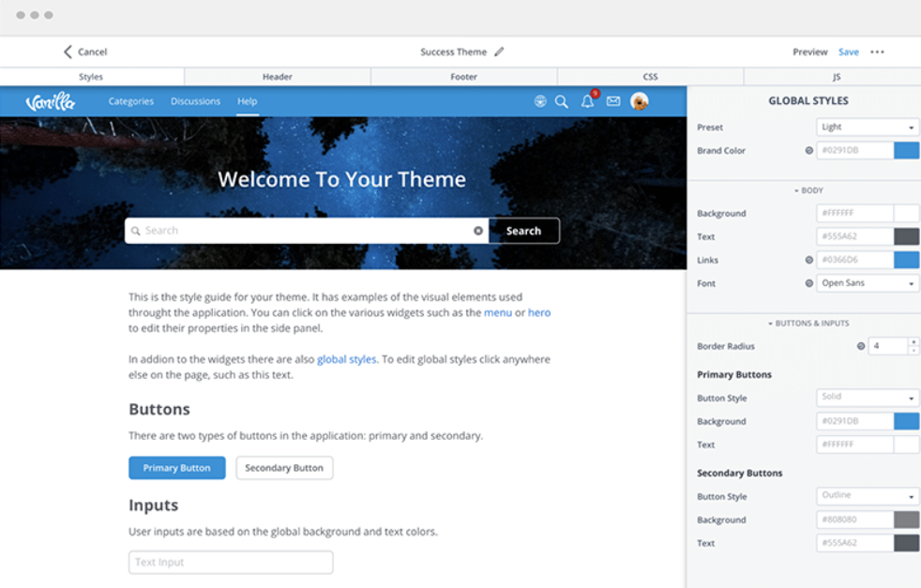Click the blue Search button in the hero
The height and width of the screenshot is (588, 921).
point(523,230)
